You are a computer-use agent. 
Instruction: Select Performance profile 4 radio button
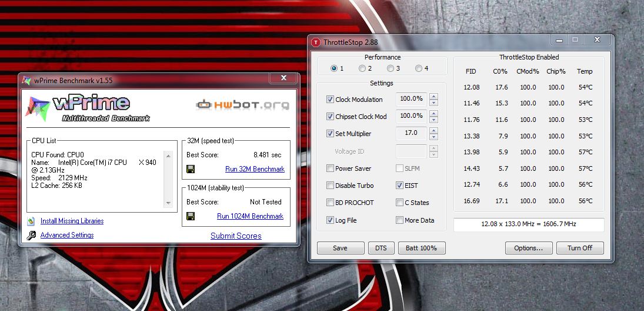point(419,68)
